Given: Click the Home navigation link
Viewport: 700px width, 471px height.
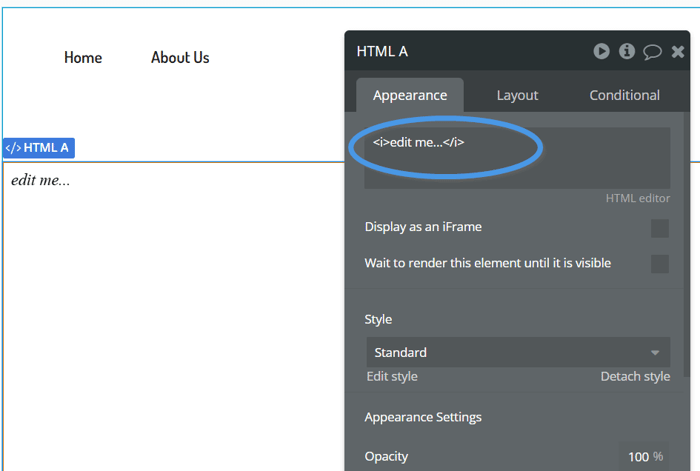Looking at the screenshot, I should (x=83, y=58).
